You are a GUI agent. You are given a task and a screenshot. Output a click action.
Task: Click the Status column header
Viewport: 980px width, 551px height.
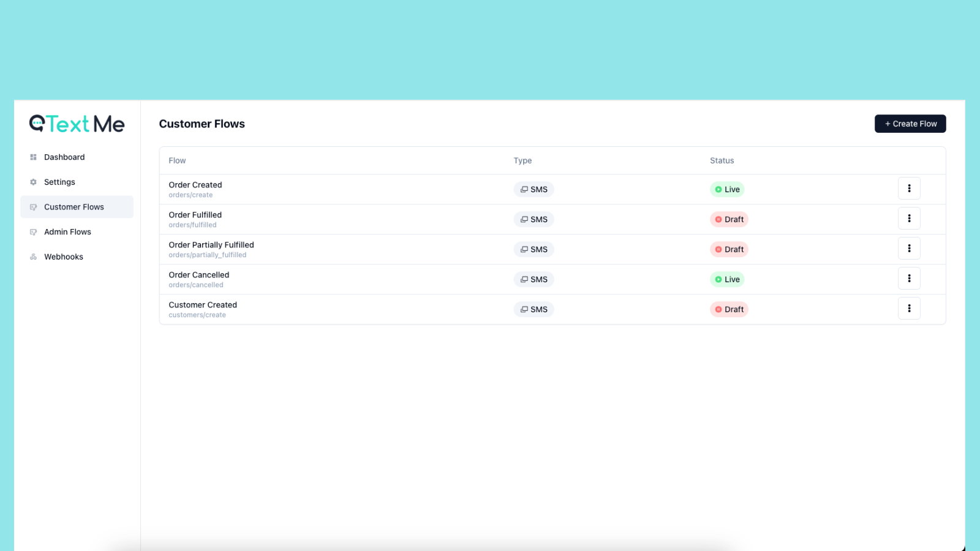pyautogui.click(x=722, y=160)
